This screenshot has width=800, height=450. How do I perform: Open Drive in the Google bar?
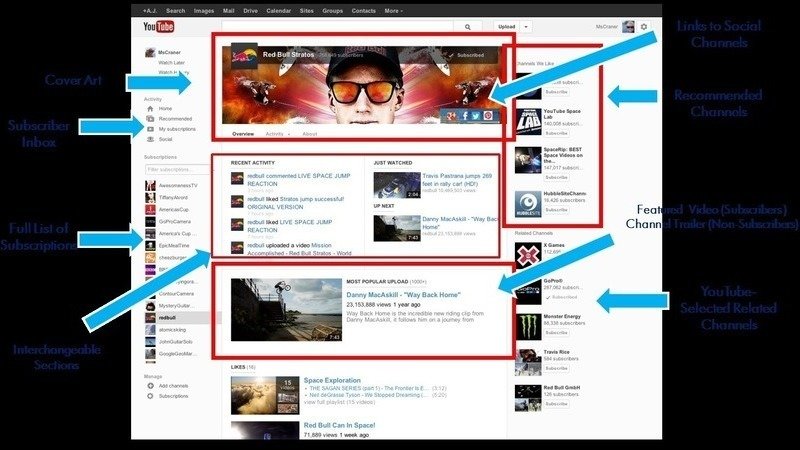[250, 11]
